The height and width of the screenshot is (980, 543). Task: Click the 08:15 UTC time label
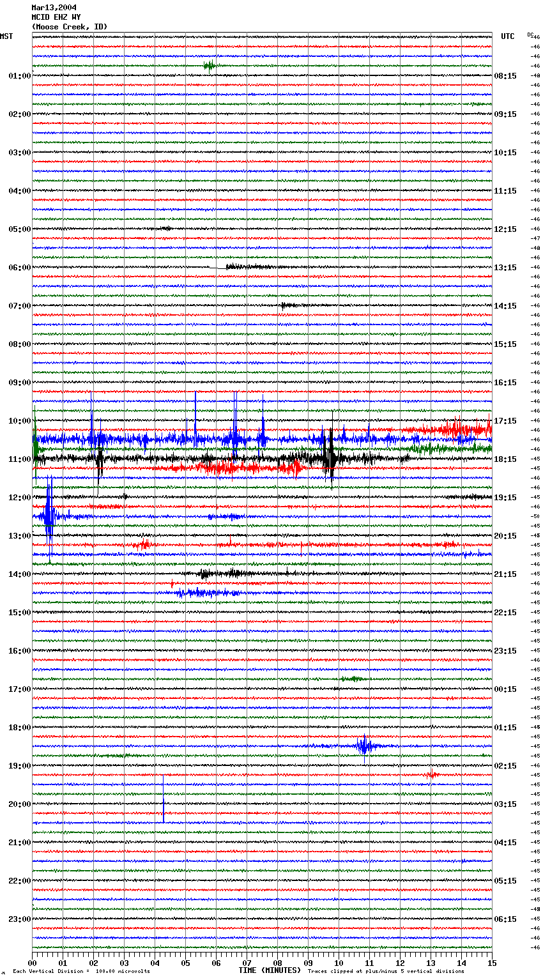pos(505,76)
